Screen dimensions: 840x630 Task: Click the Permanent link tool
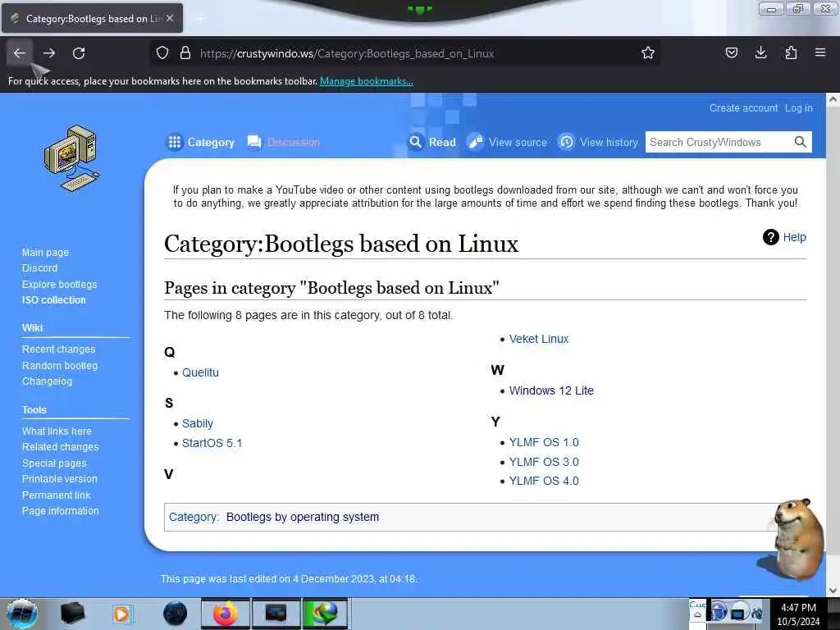click(56, 495)
